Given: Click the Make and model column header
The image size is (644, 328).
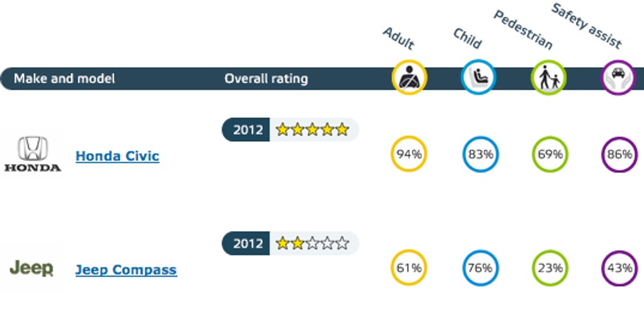Looking at the screenshot, I should point(65,78).
